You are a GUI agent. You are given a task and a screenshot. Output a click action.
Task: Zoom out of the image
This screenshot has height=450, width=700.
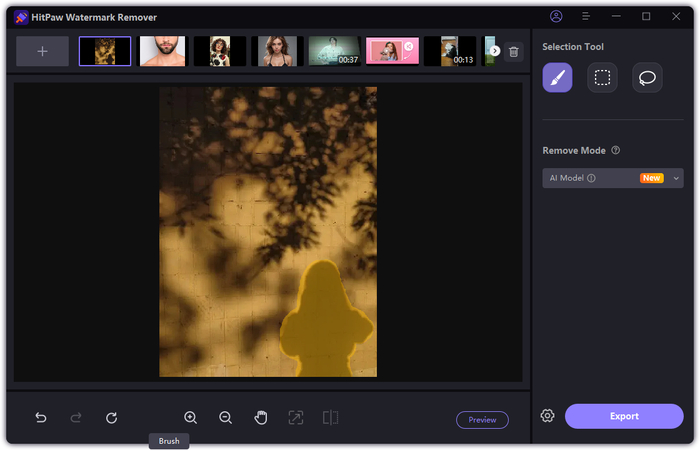(225, 418)
